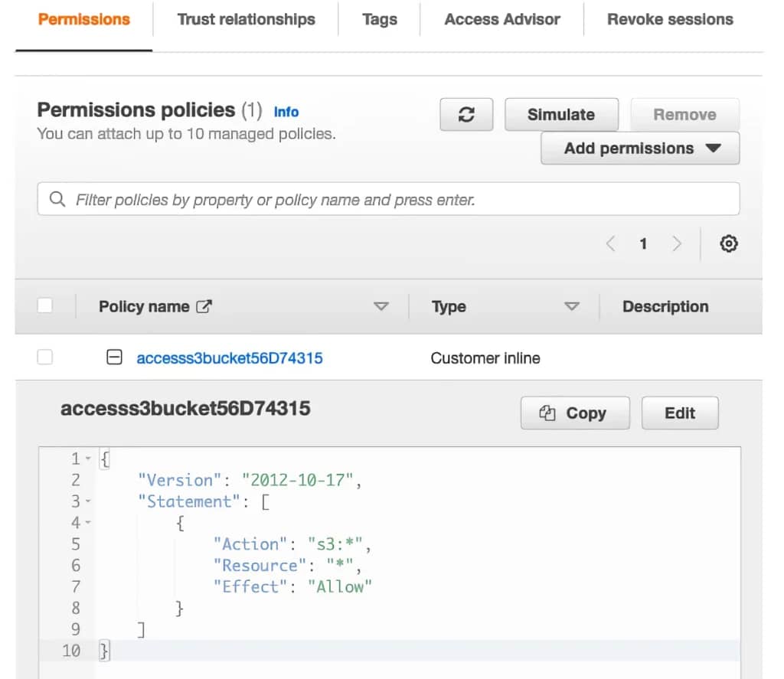Image resolution: width=784 pixels, height=679 pixels.
Task: Click the Customer inline type cell
Action: (485, 358)
